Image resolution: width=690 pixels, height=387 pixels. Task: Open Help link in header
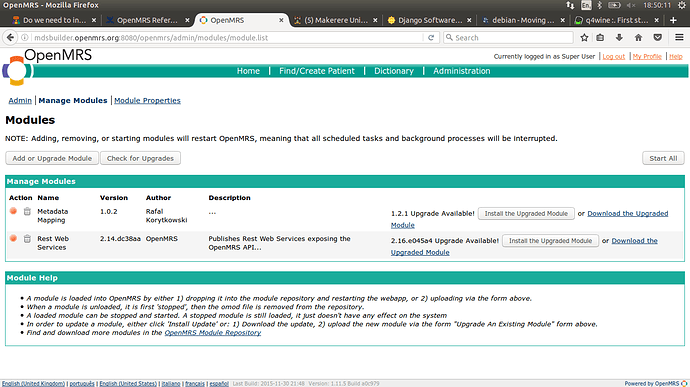point(676,56)
